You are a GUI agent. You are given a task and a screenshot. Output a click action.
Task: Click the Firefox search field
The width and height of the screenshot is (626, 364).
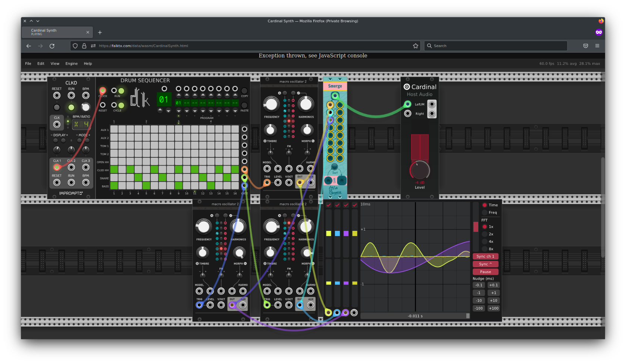click(x=496, y=46)
